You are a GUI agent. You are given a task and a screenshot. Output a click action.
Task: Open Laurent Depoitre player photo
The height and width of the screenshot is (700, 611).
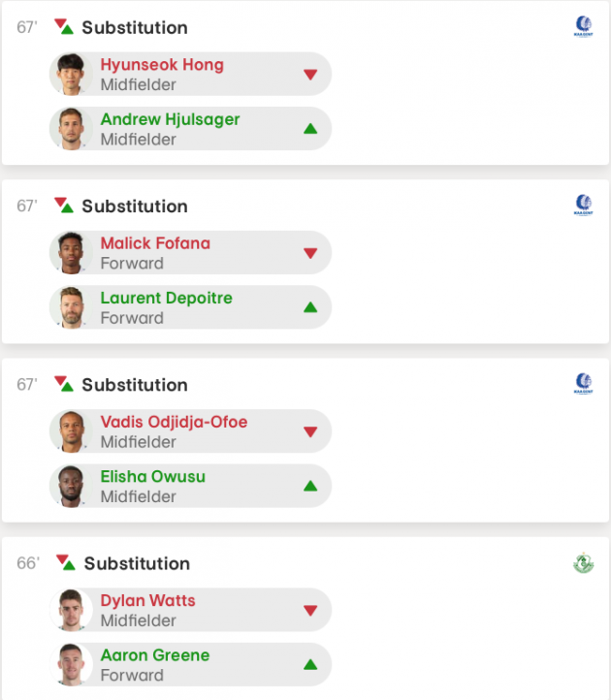71,307
